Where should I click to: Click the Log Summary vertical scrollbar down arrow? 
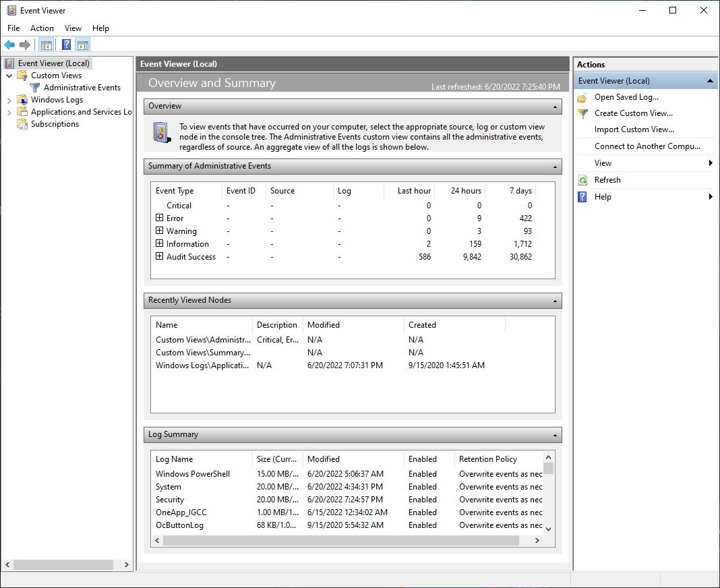tap(548, 529)
